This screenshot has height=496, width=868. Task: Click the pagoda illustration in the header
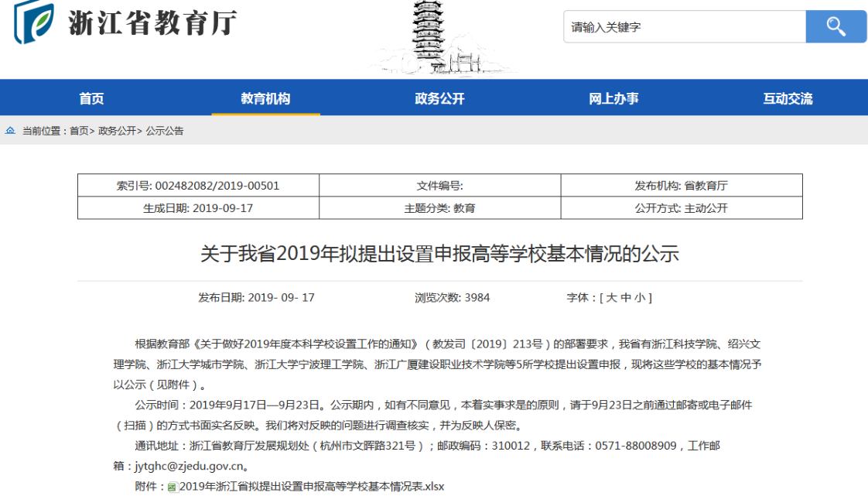coord(428,37)
